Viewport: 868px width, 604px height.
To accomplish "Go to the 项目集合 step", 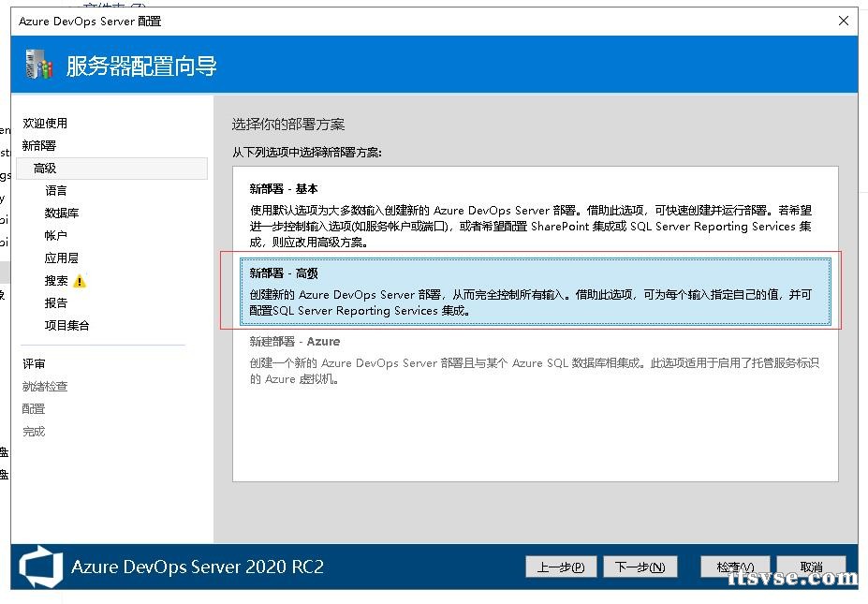I will [66, 326].
